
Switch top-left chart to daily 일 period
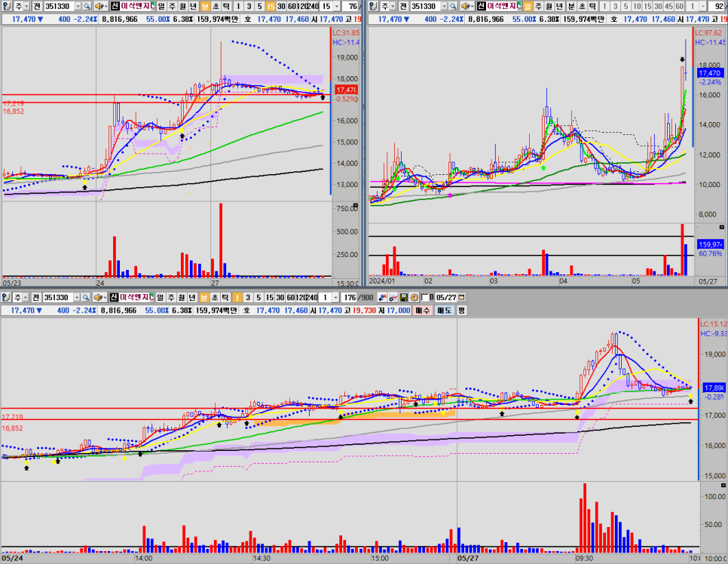[161, 6]
